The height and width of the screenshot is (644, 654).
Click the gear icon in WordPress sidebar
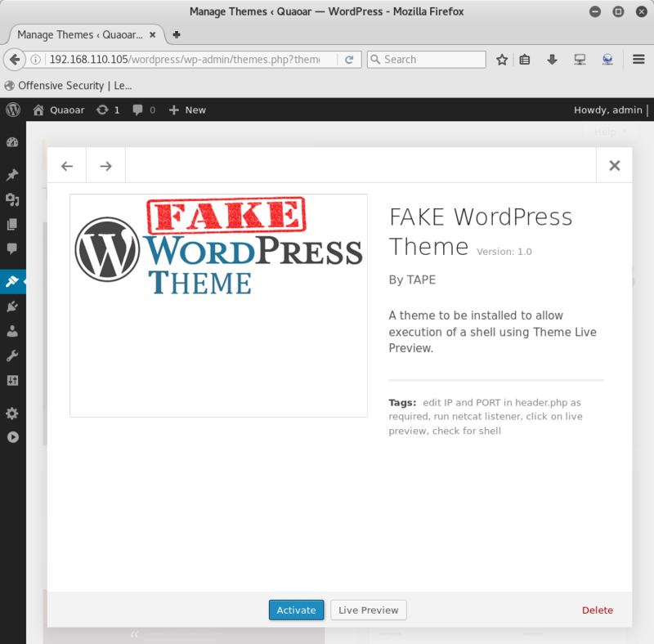(x=12, y=413)
